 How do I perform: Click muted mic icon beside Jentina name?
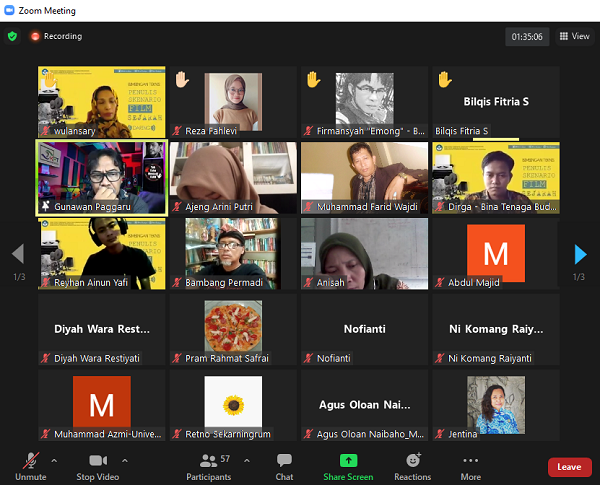[x=440, y=434]
